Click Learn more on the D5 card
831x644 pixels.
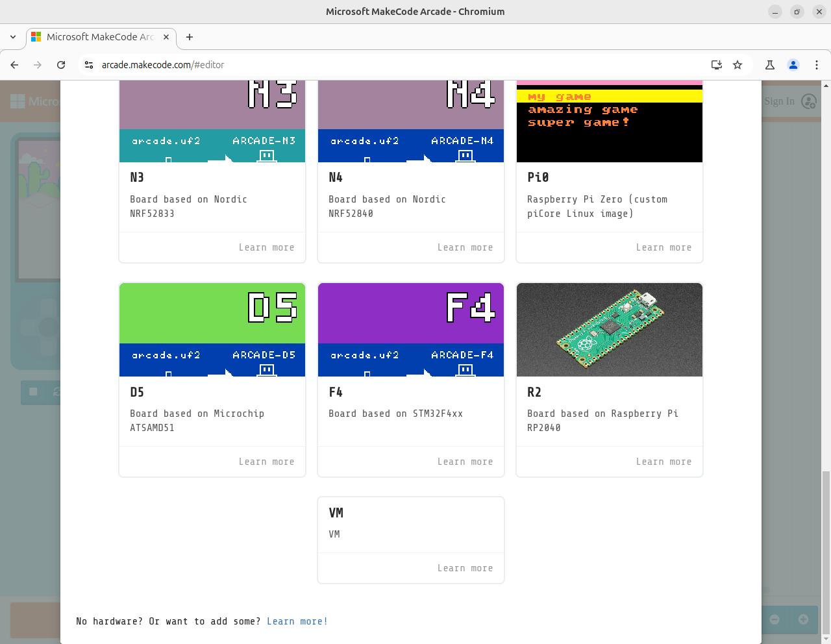[x=266, y=462]
